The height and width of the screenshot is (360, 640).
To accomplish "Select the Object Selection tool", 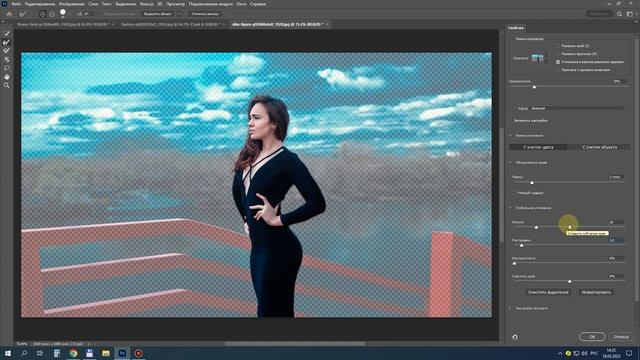I will [x=7, y=60].
